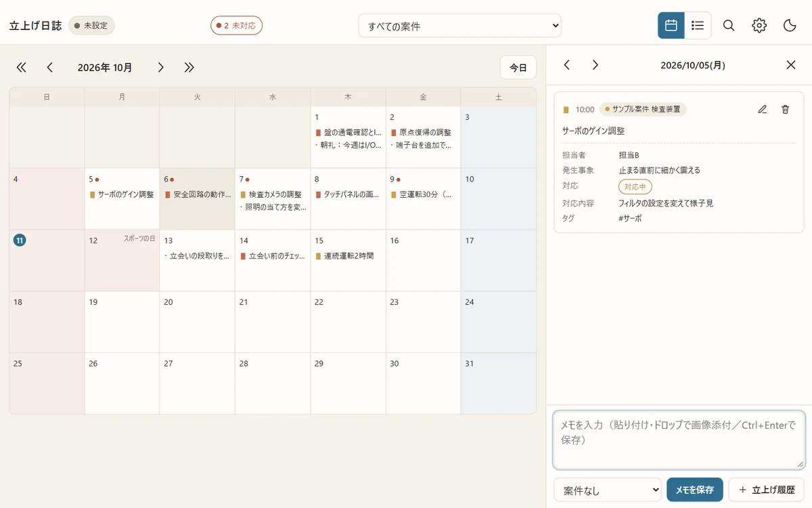Open 朝礼 memo on October 1
The width and height of the screenshot is (812, 508).
tap(348, 145)
